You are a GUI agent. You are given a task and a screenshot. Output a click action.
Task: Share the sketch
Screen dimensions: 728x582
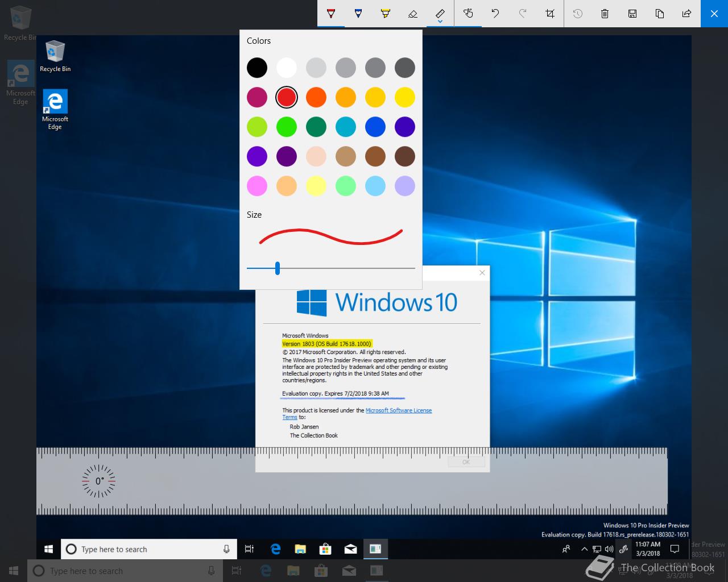(x=687, y=13)
